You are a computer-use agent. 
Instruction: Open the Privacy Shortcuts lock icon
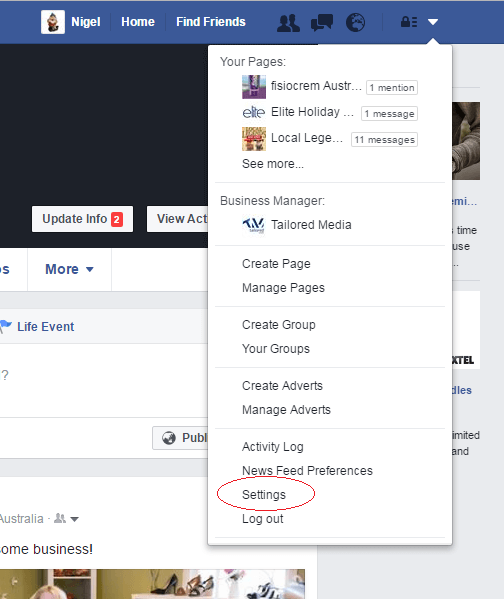coord(408,22)
